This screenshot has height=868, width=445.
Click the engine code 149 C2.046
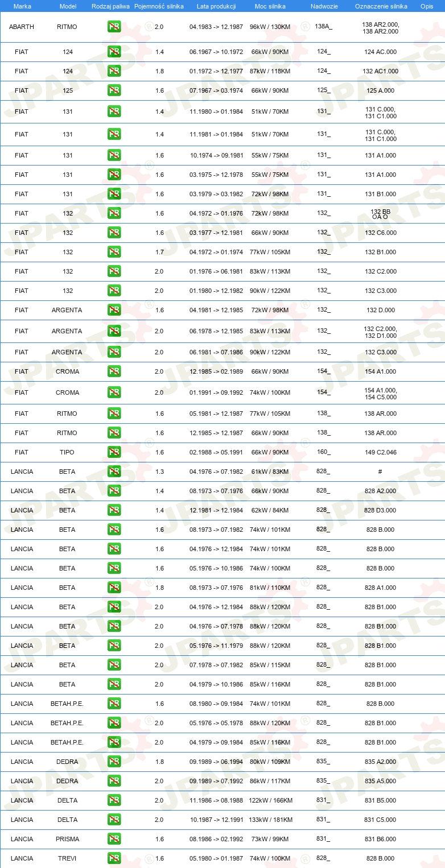pos(380,452)
